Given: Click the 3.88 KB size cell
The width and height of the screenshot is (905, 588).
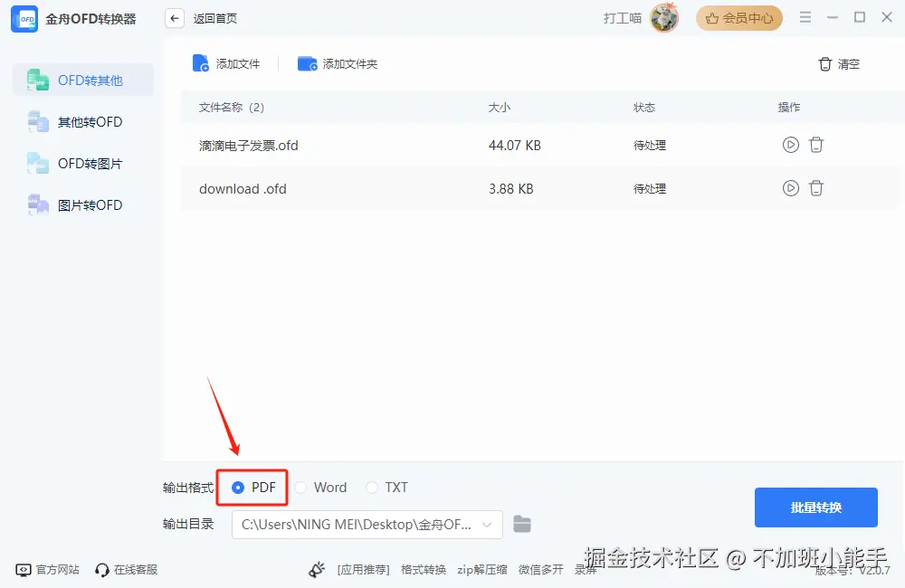Looking at the screenshot, I should (511, 189).
